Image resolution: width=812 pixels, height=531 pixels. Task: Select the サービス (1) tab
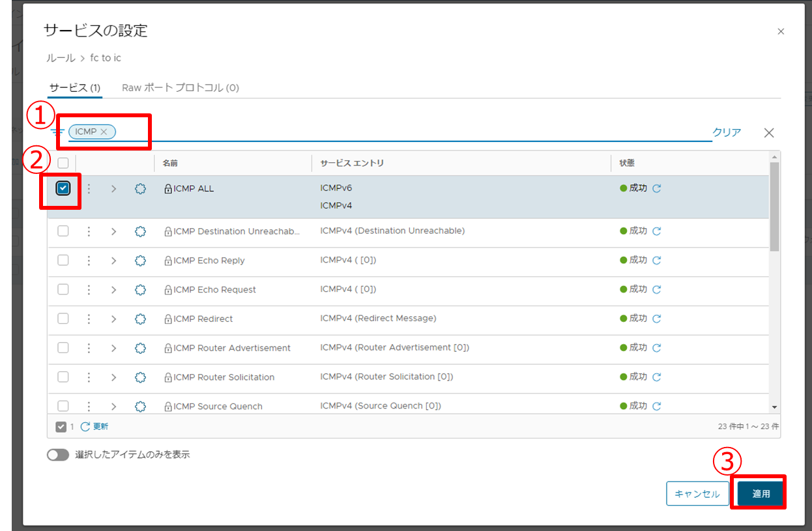pos(74,87)
